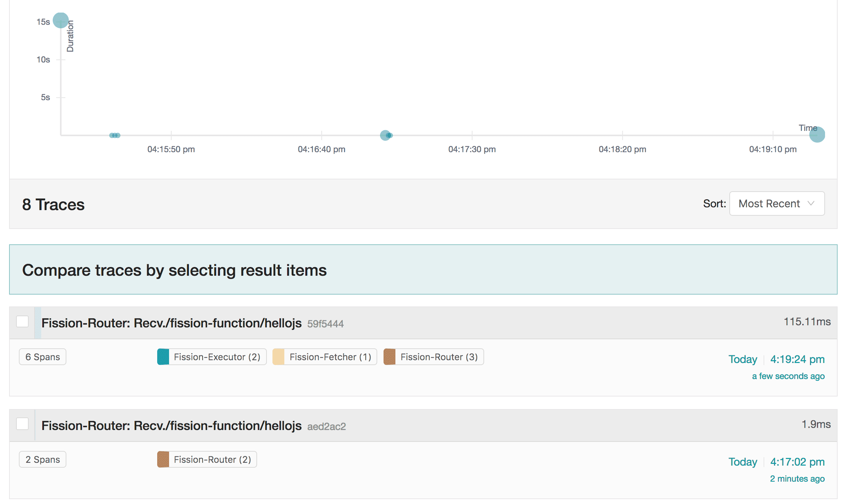Select checkbox for trace aed2ac2
Image resolution: width=846 pixels, height=504 pixels.
point(22,424)
